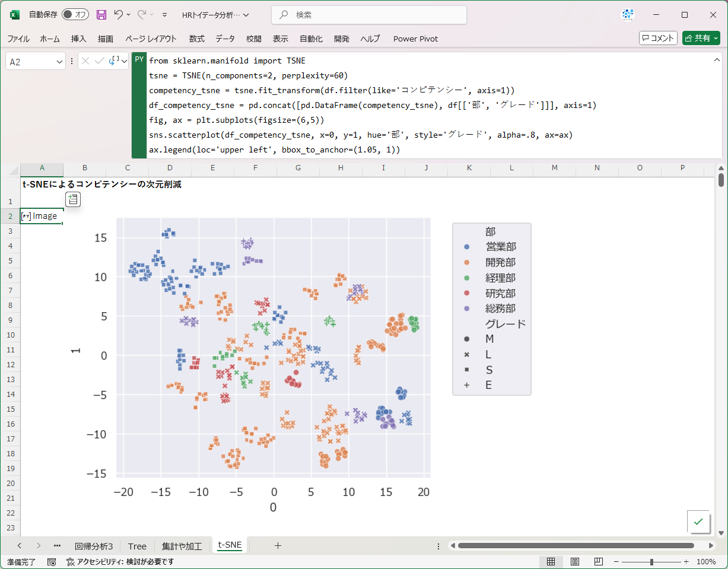
Task: Click the Python output card icon beside A2
Action: click(73, 199)
